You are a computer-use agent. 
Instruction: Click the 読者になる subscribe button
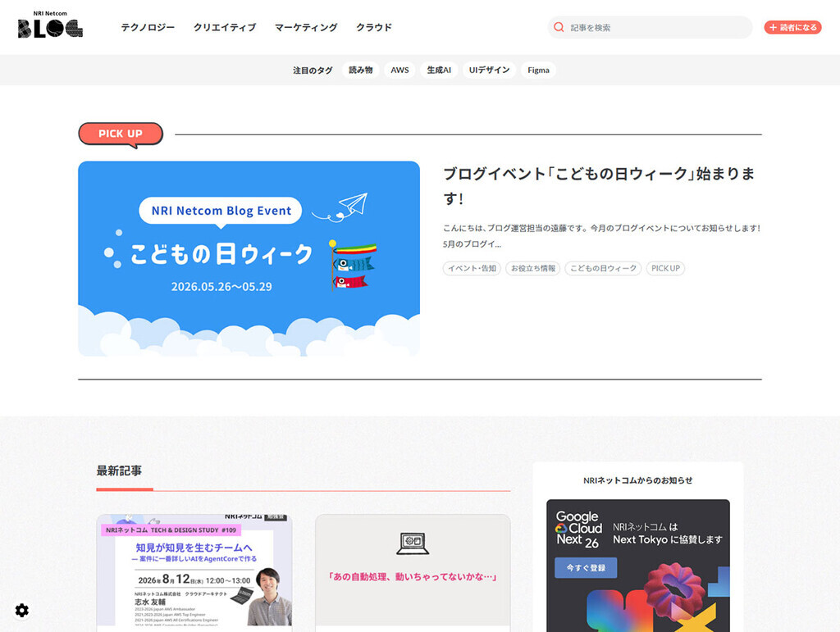(x=793, y=27)
